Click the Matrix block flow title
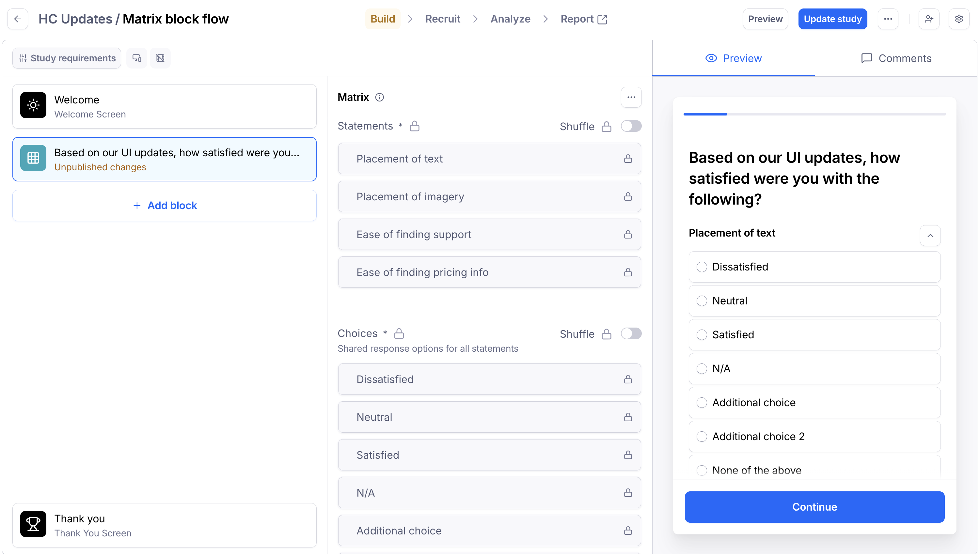980x554 pixels. (x=175, y=19)
